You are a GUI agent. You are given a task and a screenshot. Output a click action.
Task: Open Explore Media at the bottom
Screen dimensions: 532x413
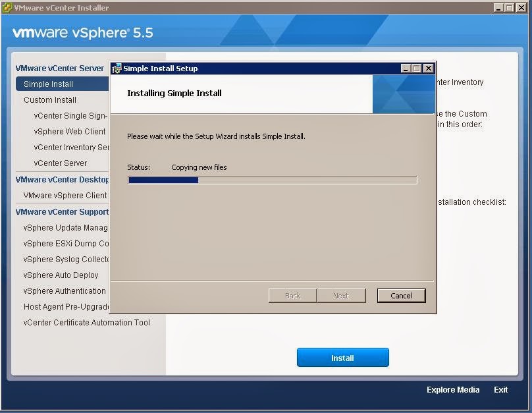coord(452,389)
